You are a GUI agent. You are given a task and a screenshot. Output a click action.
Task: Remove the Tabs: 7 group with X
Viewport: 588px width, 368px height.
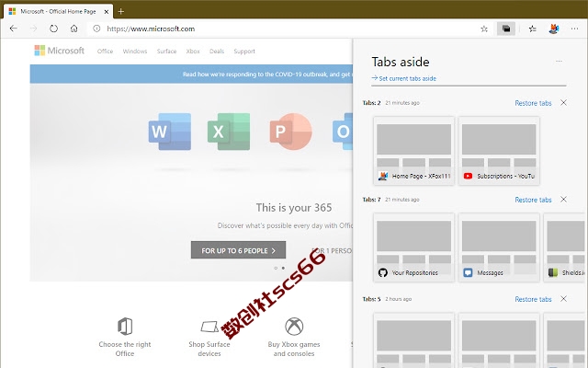(x=563, y=200)
